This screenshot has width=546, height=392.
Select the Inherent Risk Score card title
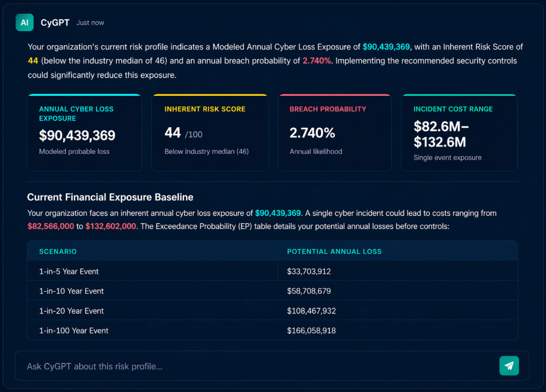[205, 109]
